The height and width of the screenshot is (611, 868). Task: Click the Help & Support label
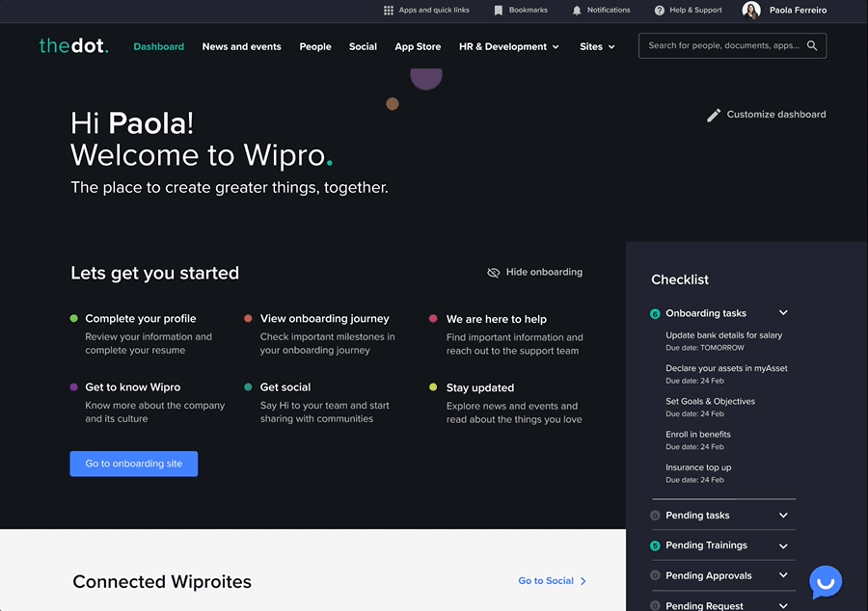click(x=695, y=10)
